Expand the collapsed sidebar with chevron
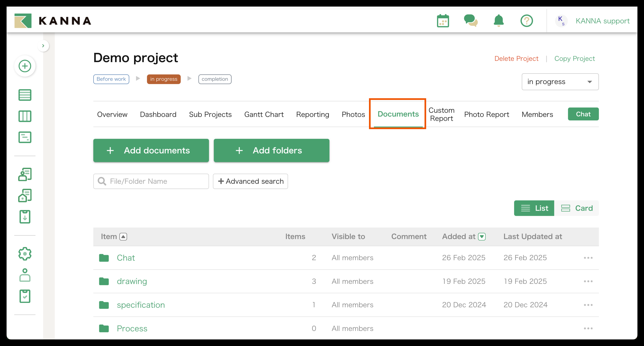The width and height of the screenshot is (644, 346). tap(43, 46)
